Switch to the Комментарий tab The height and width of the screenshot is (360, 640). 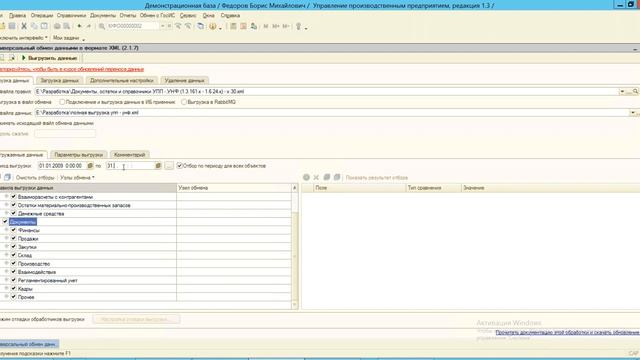tap(129, 155)
